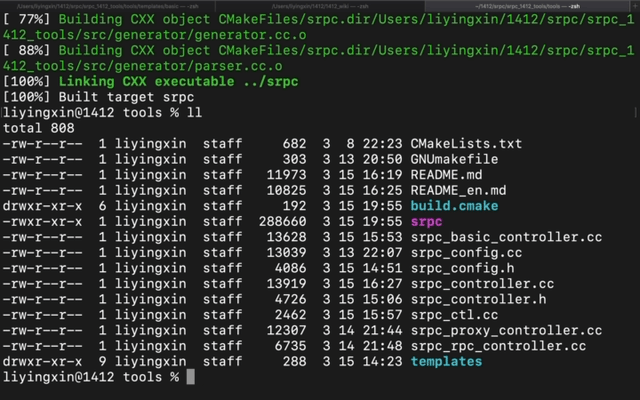Click srpc_basic_controller.cc in the listing

[506, 237]
